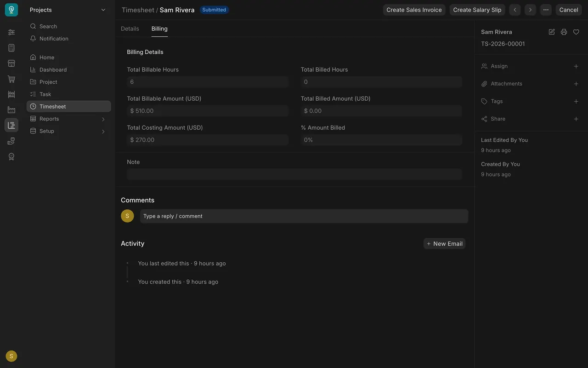Viewport: 588px width, 368px height.
Task: Switch to the Details tab
Action: [130, 29]
